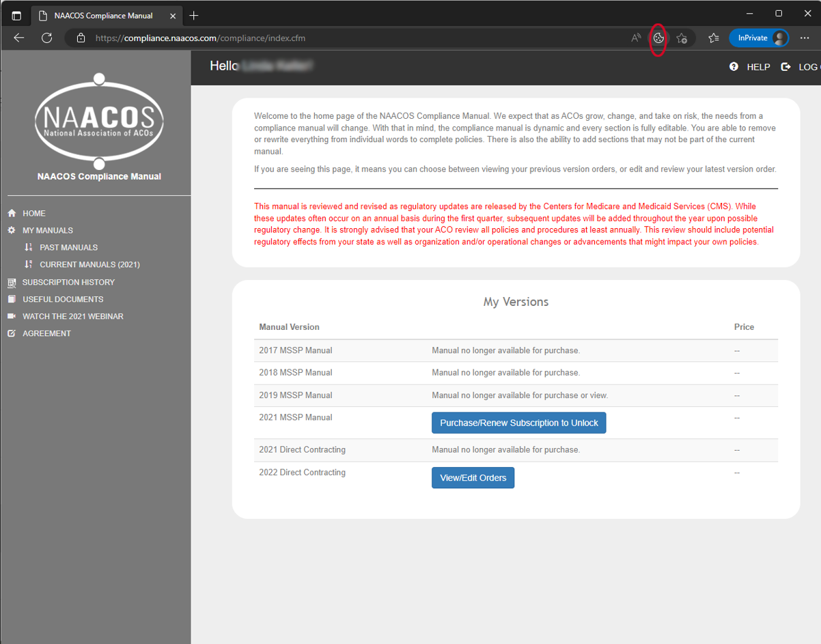The width and height of the screenshot is (821, 644).
Task: Click Purchase/Renew Subscription to Unlock button
Action: click(518, 423)
